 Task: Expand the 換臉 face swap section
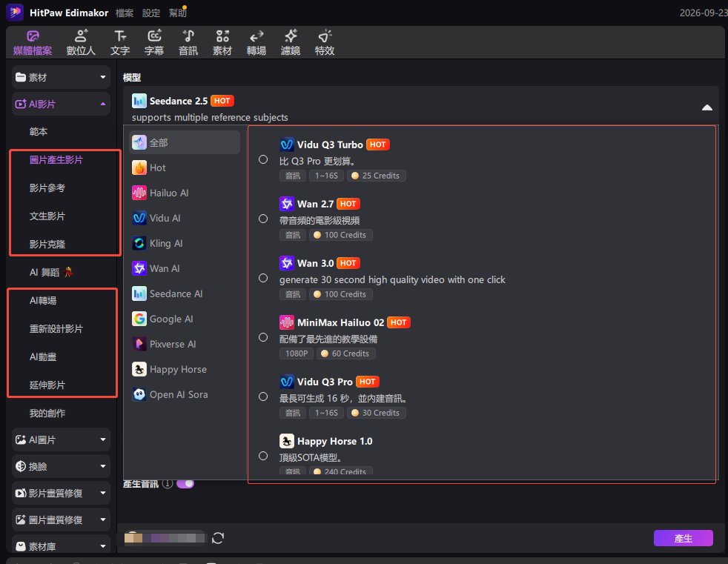(x=62, y=466)
